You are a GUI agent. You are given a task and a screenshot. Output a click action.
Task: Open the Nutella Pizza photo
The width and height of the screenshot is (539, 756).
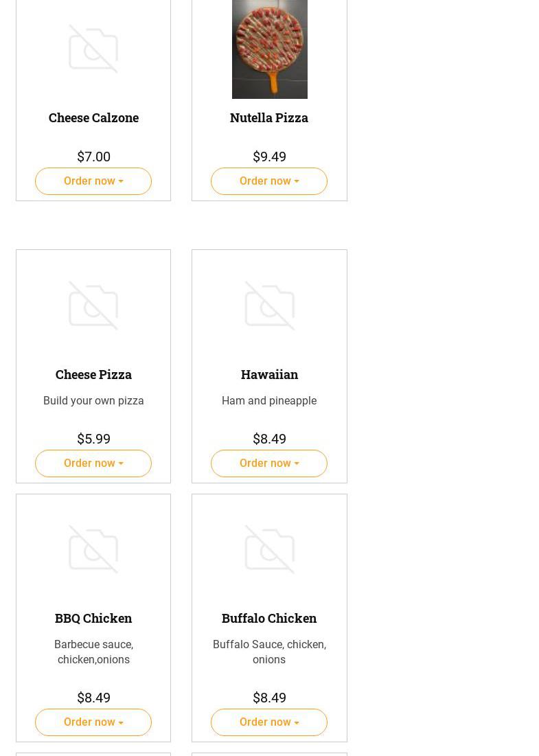tap(269, 49)
